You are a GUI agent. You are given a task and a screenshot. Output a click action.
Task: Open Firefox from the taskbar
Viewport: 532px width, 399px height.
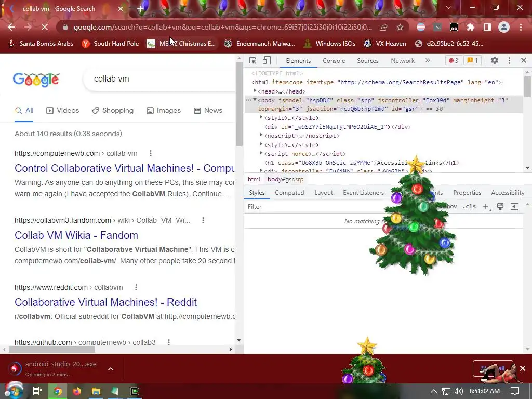[x=77, y=391]
